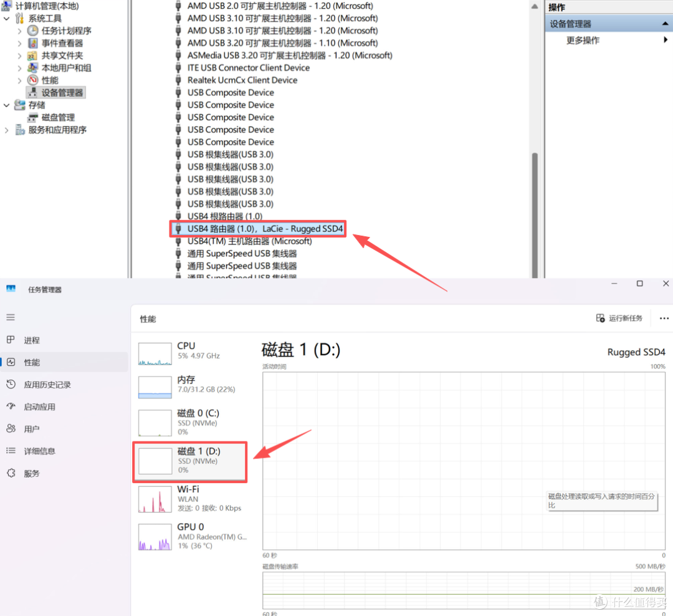This screenshot has height=616, width=673.
Task: Click USB icon beside USB4 路由器 LaCie Rugged SSD4
Action: pos(178,229)
